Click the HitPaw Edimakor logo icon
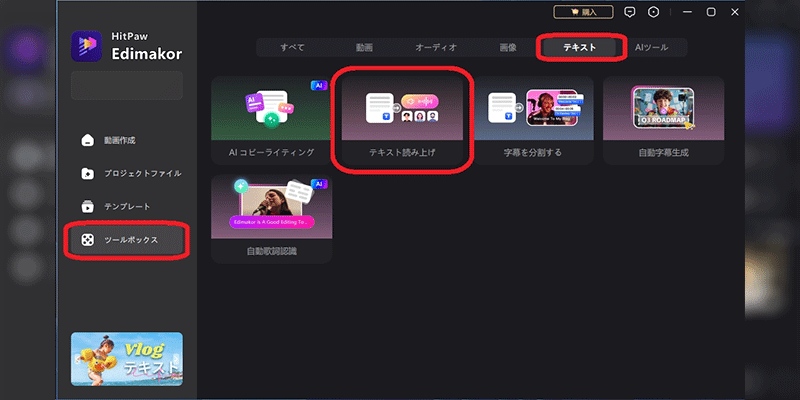The height and width of the screenshot is (400, 800). (86, 46)
